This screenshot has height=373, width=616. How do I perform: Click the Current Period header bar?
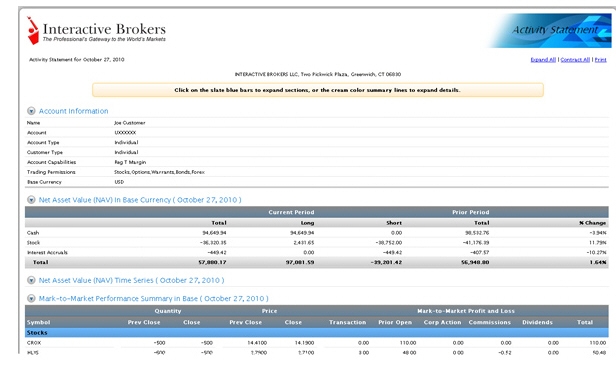pyautogui.click(x=291, y=212)
